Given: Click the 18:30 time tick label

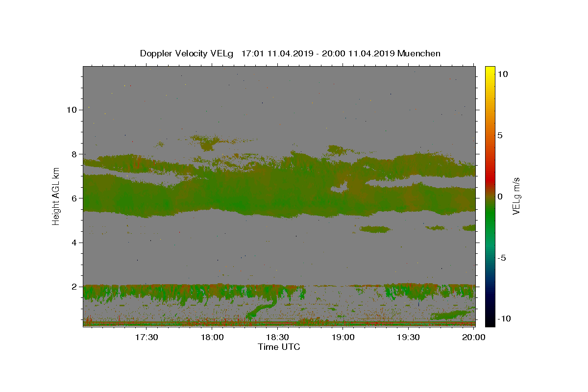Looking at the screenshot, I should 277,337.
